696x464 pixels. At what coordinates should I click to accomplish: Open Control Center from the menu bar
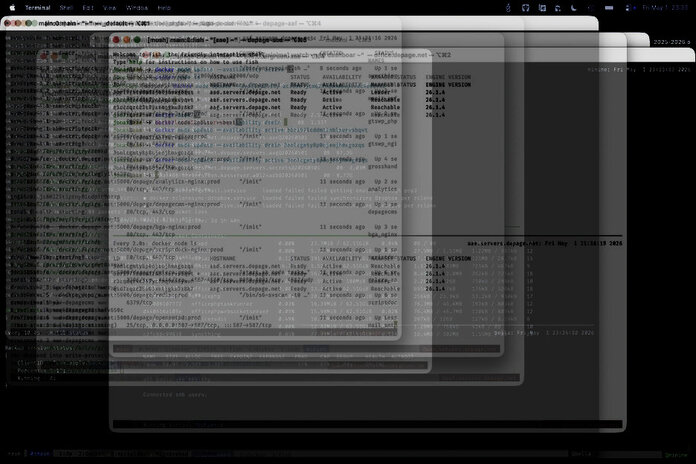[628, 8]
